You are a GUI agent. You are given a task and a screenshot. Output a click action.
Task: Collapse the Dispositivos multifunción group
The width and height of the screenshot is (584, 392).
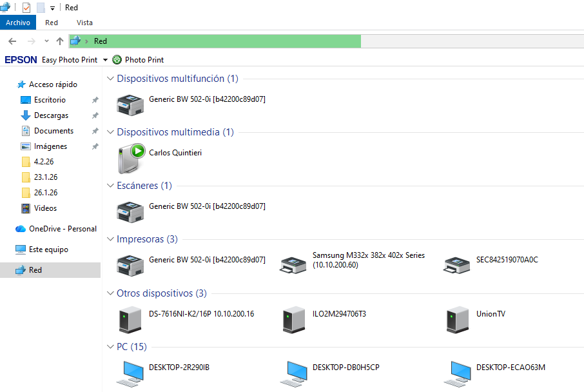(x=110, y=79)
